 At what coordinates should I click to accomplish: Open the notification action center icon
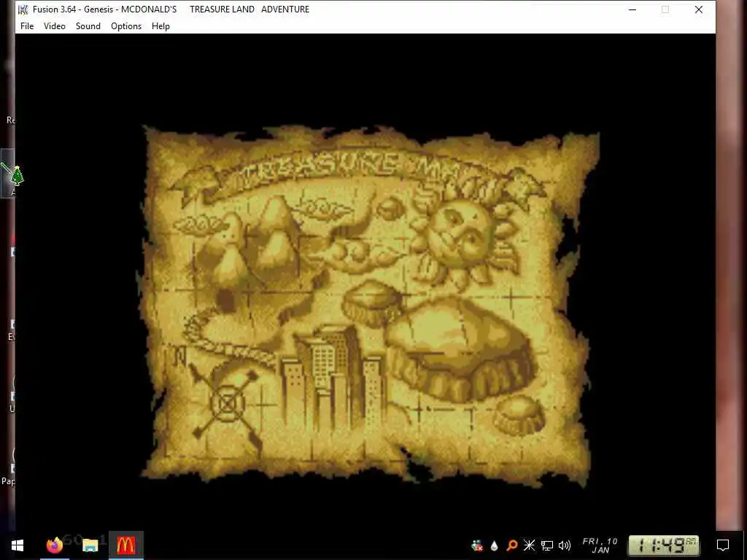coord(723,545)
